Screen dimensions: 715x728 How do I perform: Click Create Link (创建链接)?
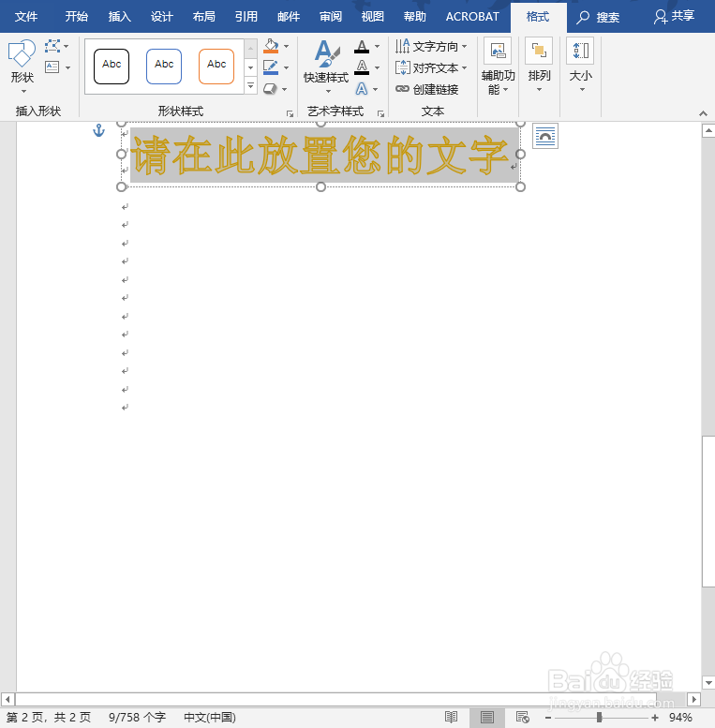pyautogui.click(x=427, y=89)
